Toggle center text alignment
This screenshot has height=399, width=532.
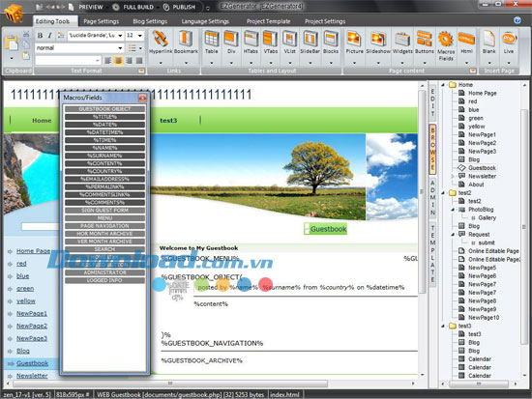click(118, 60)
